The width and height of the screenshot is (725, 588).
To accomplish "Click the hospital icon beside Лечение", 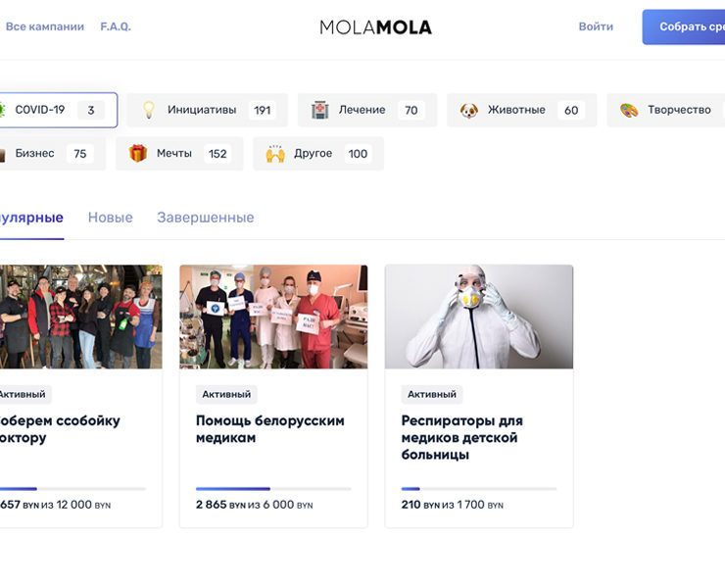I will coord(320,110).
